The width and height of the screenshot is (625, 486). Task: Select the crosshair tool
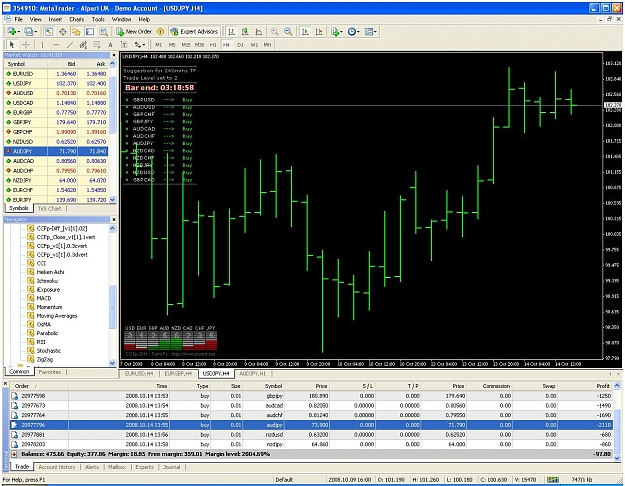point(26,45)
